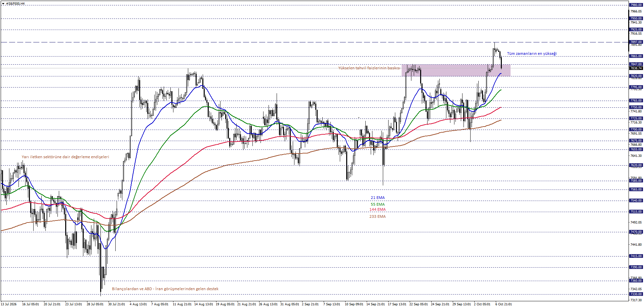This screenshot has height=308, width=644.
Task: Click the '10 Sep 09:01' time axis label
Action: point(354,304)
